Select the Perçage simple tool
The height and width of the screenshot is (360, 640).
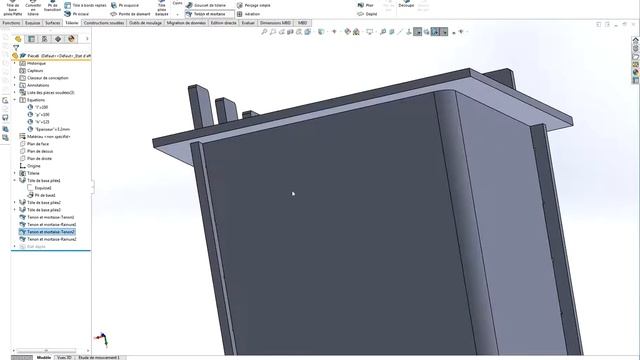(253, 5)
